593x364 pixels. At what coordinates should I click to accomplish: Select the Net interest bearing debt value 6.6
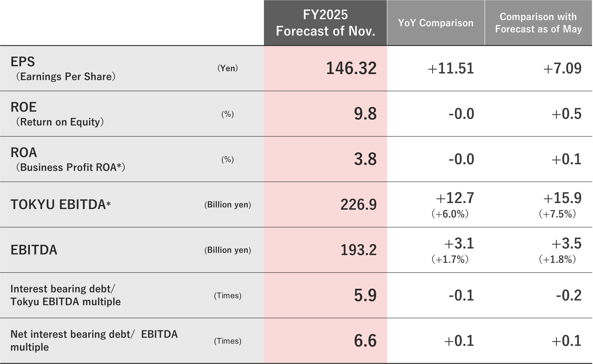coord(365,341)
